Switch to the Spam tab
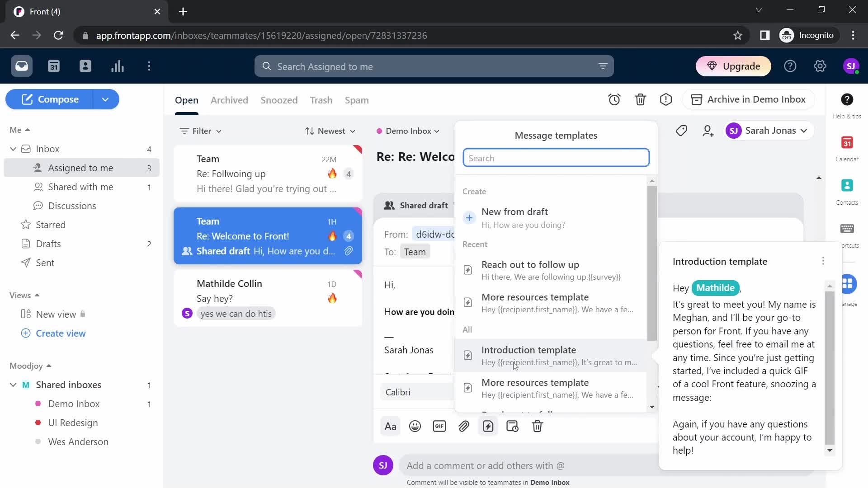The width and height of the screenshot is (868, 488). pyautogui.click(x=357, y=100)
